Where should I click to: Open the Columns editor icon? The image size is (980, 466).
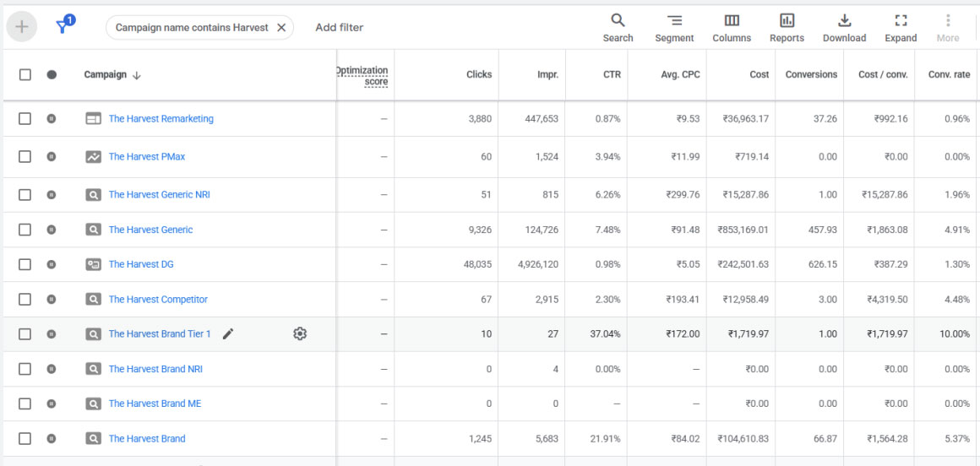point(732,27)
